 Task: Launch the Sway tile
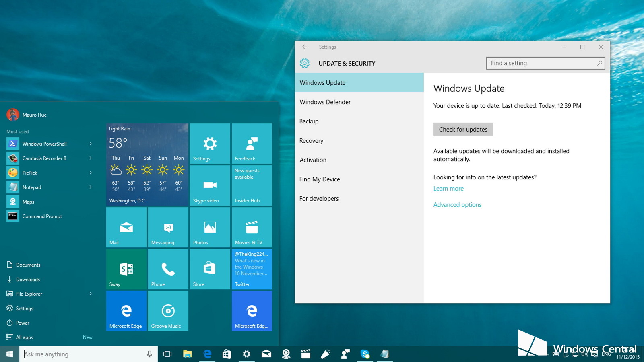(x=126, y=269)
